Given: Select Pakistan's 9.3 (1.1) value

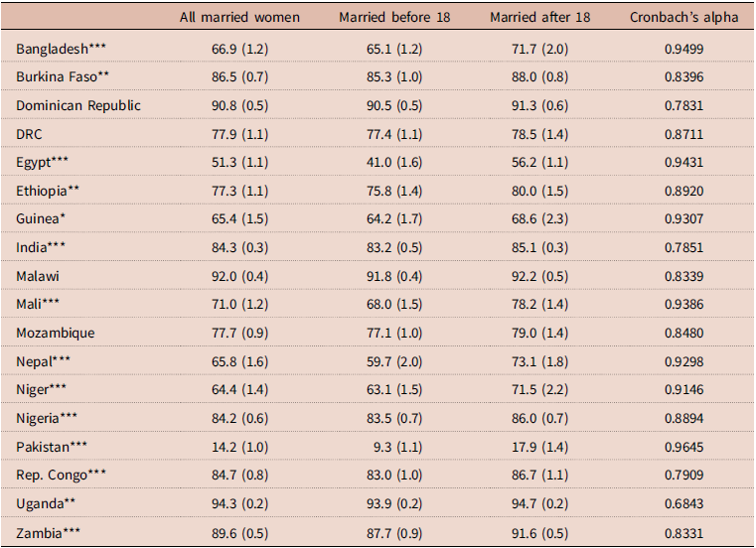Looking at the screenshot, I should (397, 447).
